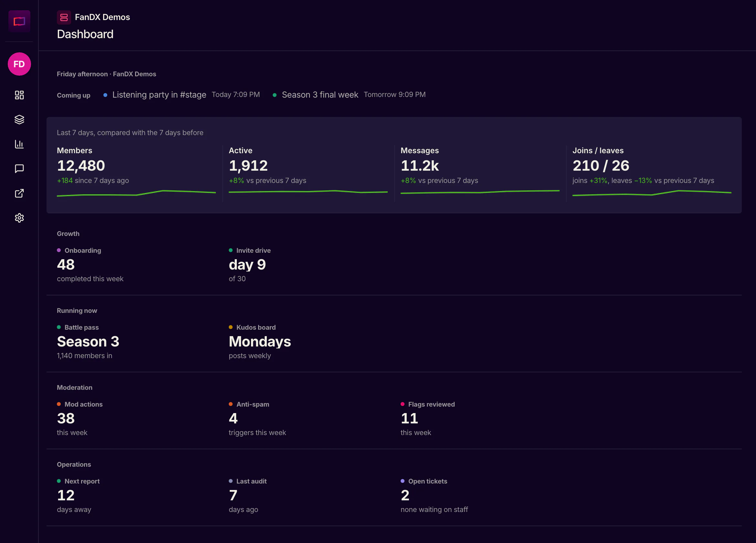Open the dashboard grid icon in sidebar

point(19,95)
